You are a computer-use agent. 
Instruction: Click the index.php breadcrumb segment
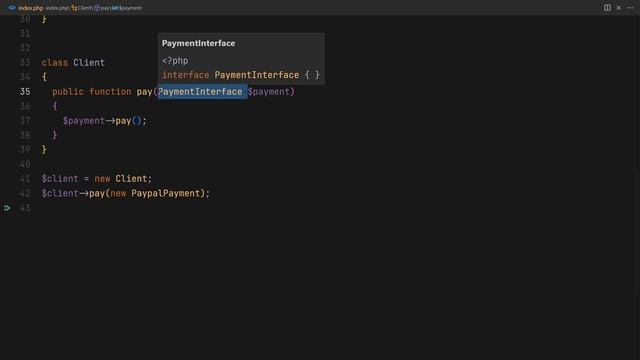[x=57, y=8]
